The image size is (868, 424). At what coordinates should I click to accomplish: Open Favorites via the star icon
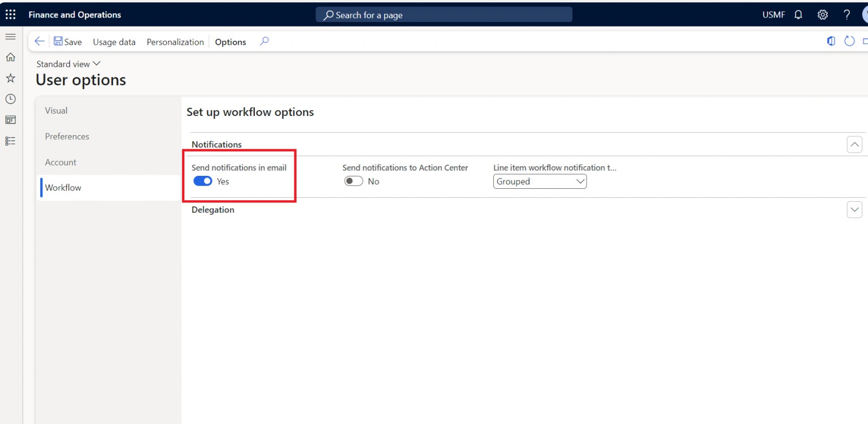coord(10,78)
